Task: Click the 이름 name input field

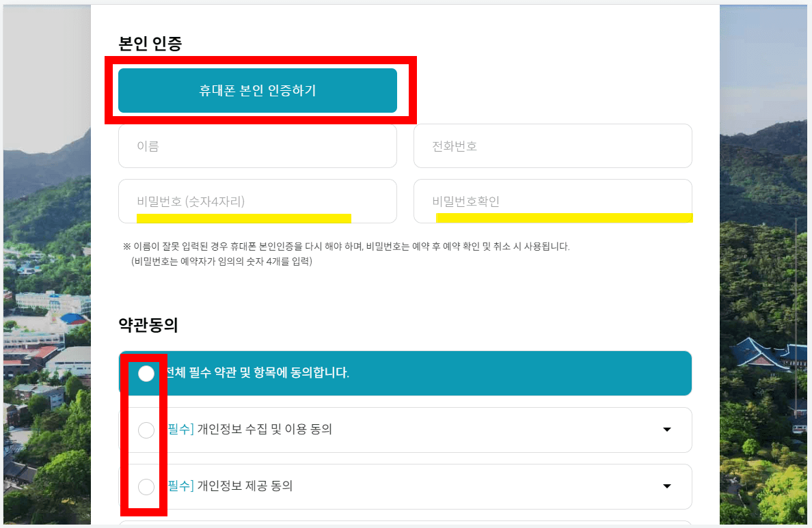Action: [x=258, y=145]
